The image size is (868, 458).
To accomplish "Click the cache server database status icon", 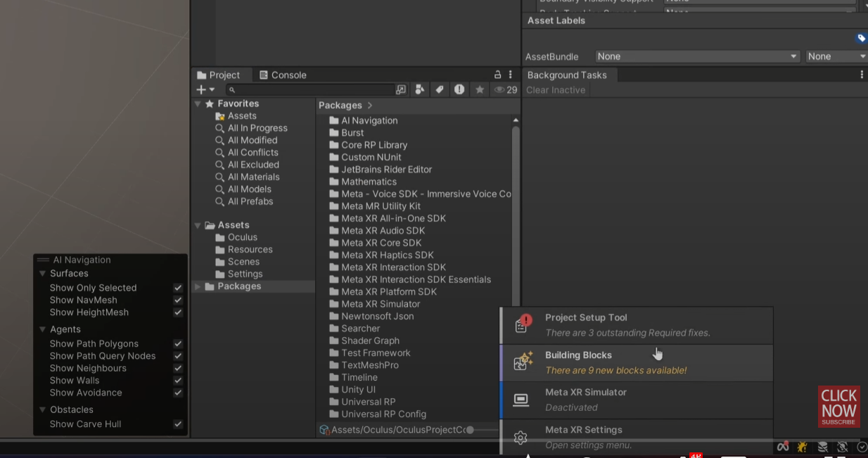I will pos(822,447).
